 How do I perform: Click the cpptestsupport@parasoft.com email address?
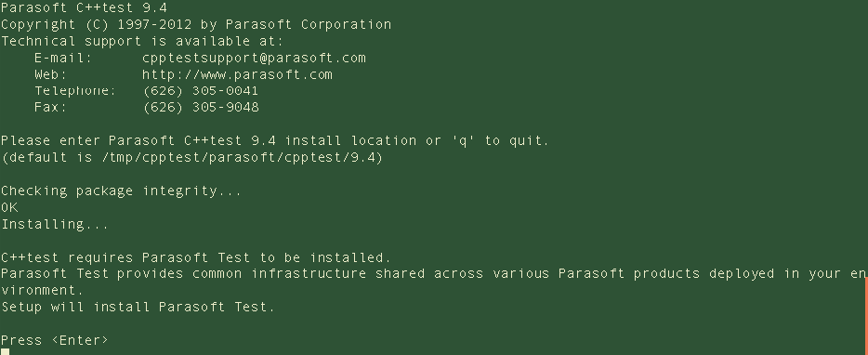click(x=254, y=59)
